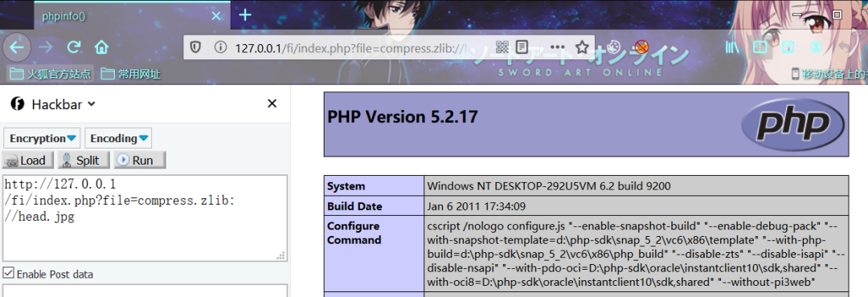This screenshot has width=868, height=297.
Task: Click the Jan 6 2011 17:34:09 value
Action: (476, 207)
